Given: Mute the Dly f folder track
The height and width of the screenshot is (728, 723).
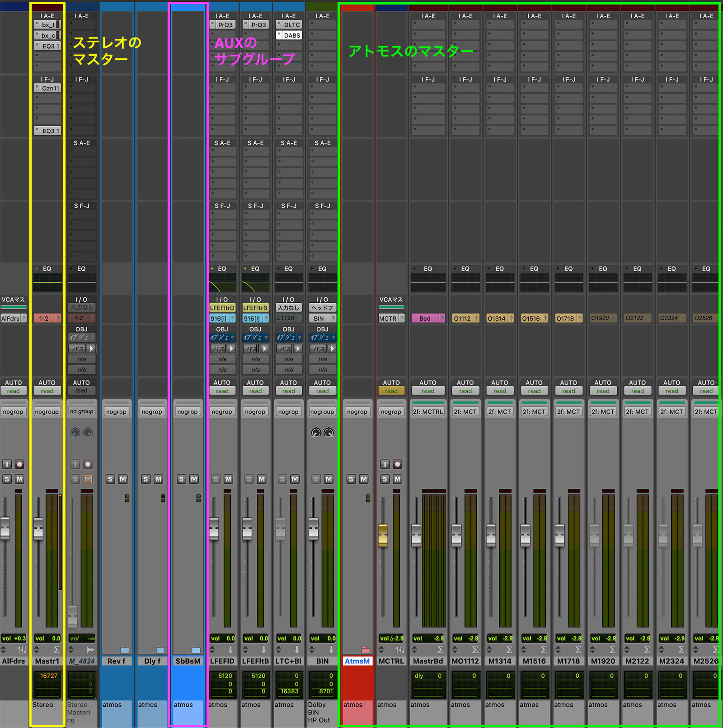Looking at the screenshot, I should [158, 479].
